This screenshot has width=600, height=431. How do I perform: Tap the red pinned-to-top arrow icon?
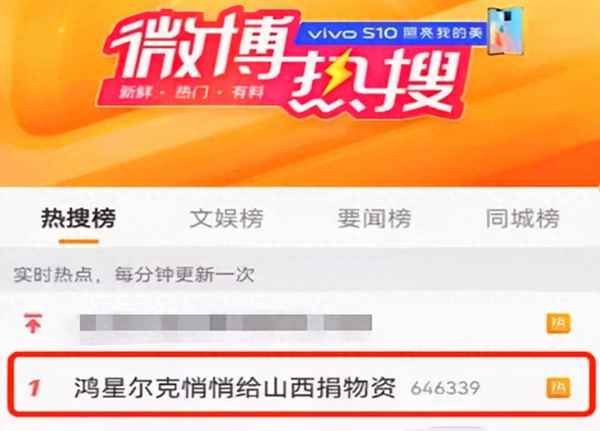tap(33, 323)
